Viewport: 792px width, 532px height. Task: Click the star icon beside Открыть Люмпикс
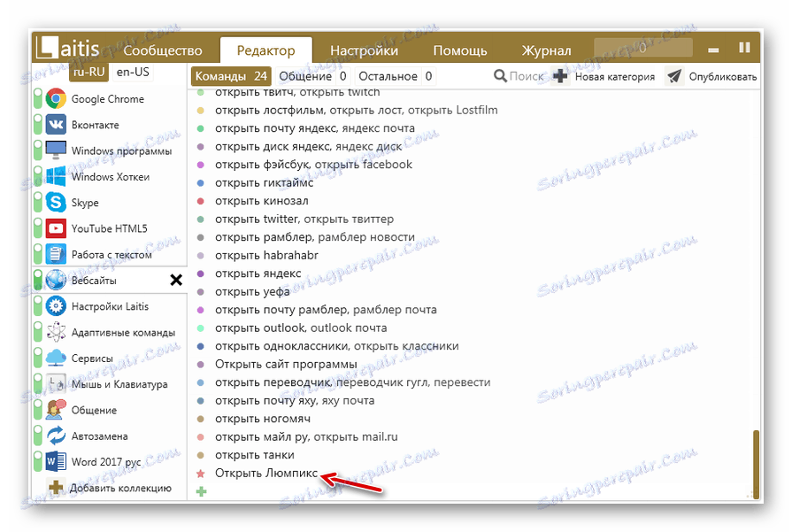pos(201,474)
